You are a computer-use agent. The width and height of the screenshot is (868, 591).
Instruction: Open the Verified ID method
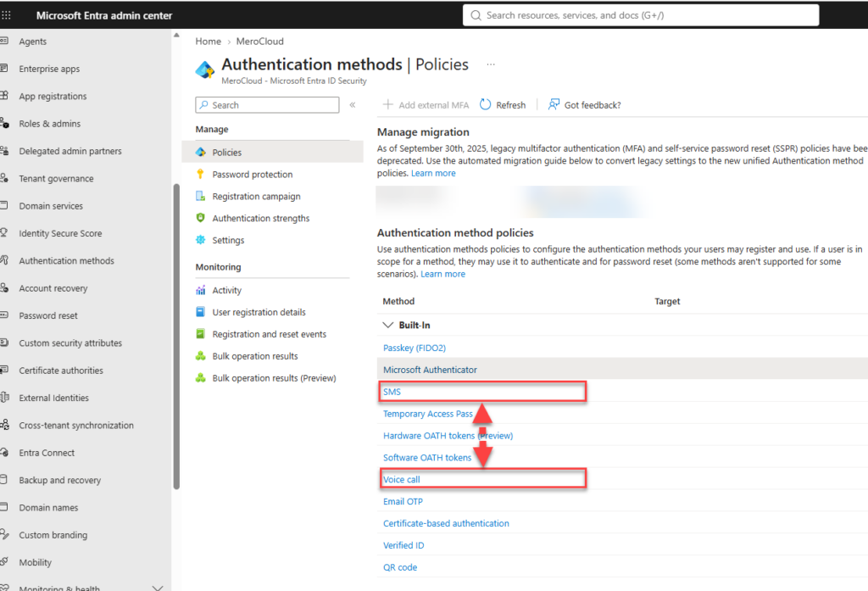coord(403,545)
